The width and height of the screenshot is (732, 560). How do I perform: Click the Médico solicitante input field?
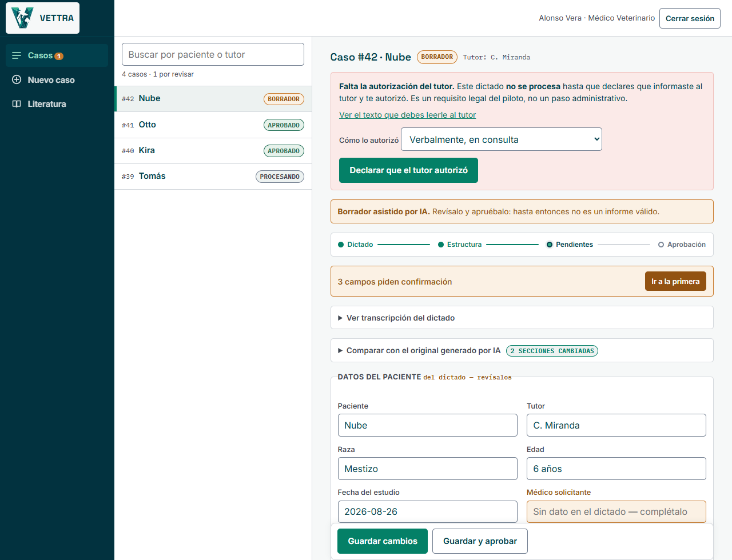[x=616, y=511]
